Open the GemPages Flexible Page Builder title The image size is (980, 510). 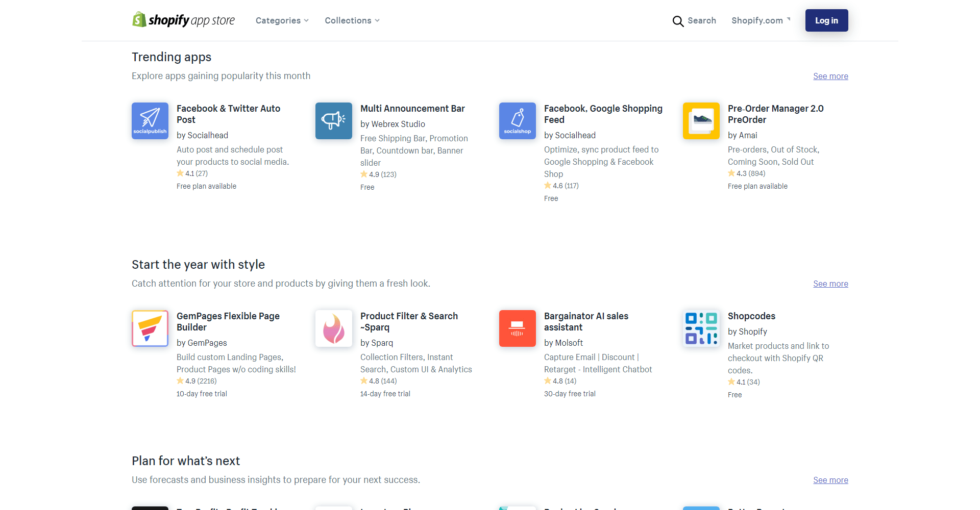coord(228,321)
